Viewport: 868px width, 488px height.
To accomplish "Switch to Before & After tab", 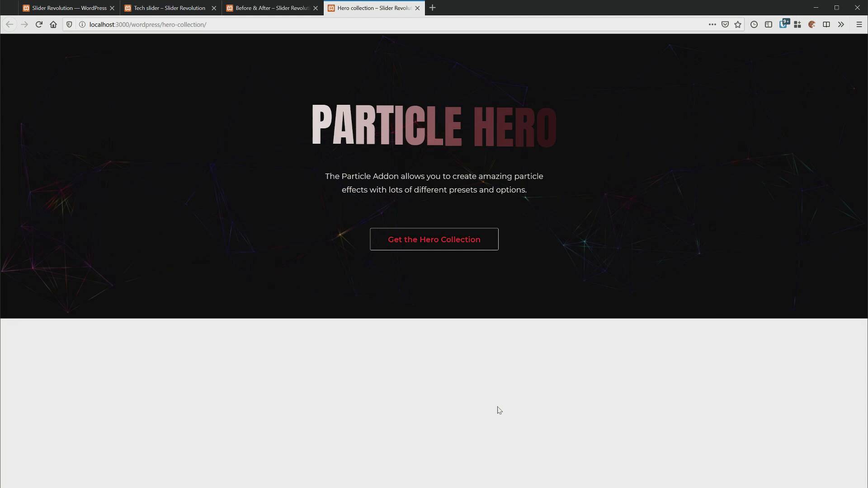I will (x=271, y=8).
